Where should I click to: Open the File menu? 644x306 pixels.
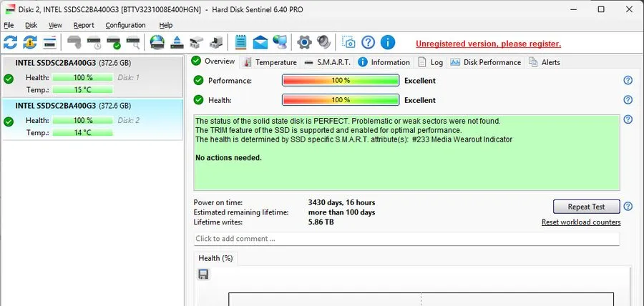point(9,26)
